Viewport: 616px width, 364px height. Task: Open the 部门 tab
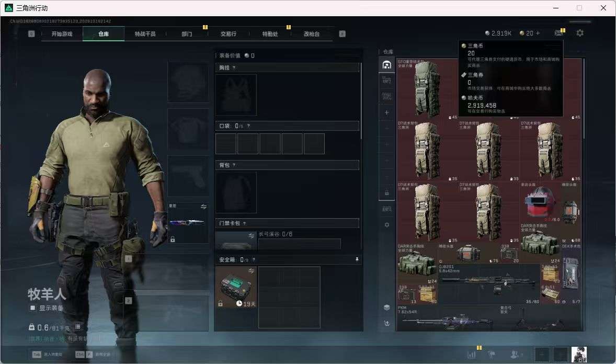(187, 34)
